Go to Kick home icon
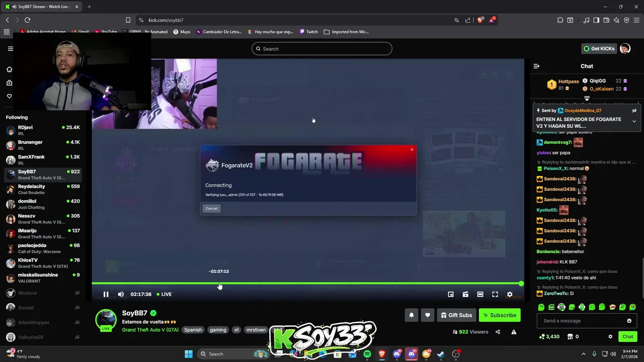 pos(9,69)
